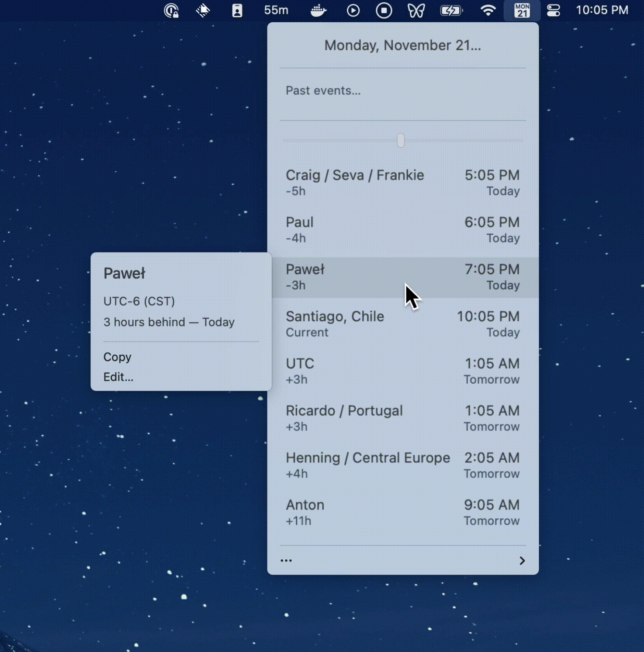Select the Paul time zone row
The width and height of the screenshot is (644, 652).
[x=403, y=230]
